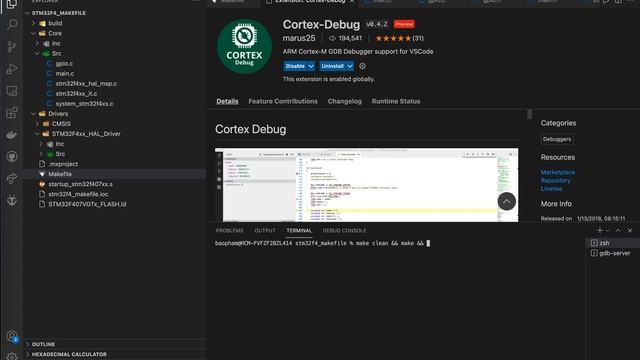Viewport: 640px width, 360px height.
Task: Switch to the Details tab
Action: (227, 101)
